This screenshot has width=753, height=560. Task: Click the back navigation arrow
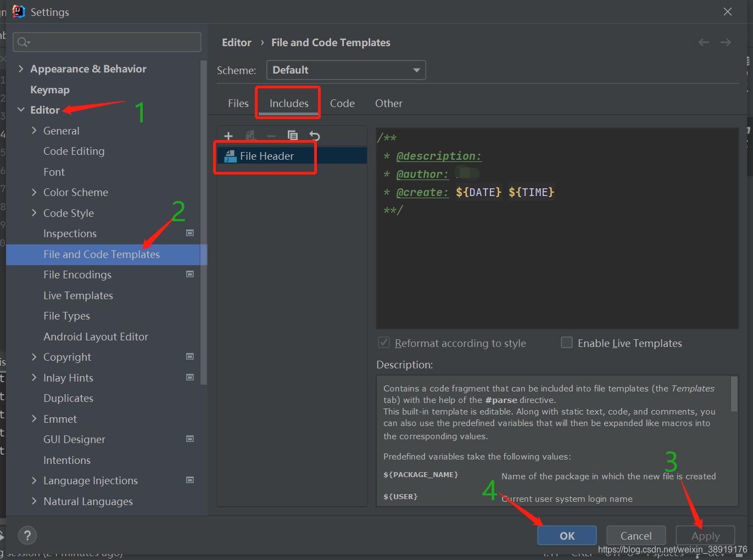pos(704,42)
